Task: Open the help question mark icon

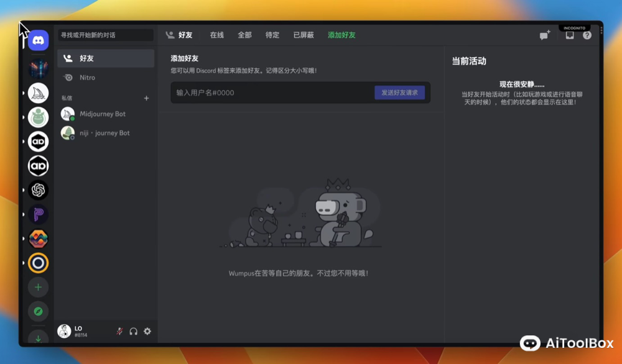Action: point(587,35)
